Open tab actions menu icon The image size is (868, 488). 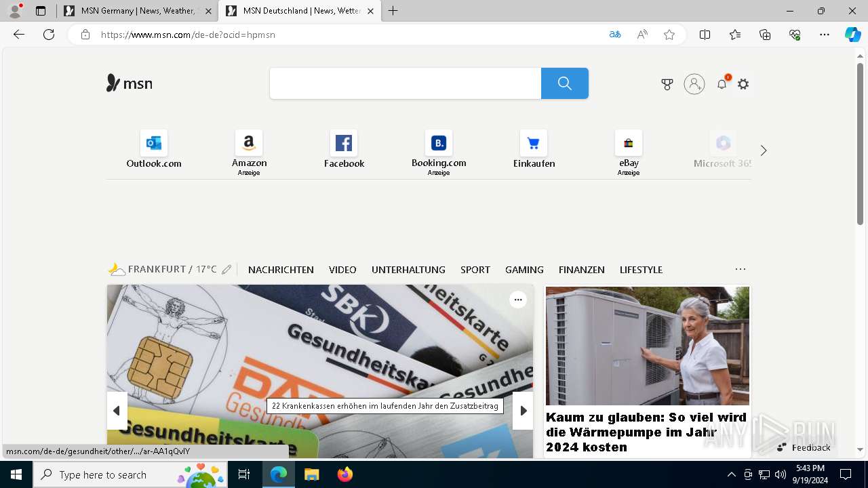coord(41,11)
